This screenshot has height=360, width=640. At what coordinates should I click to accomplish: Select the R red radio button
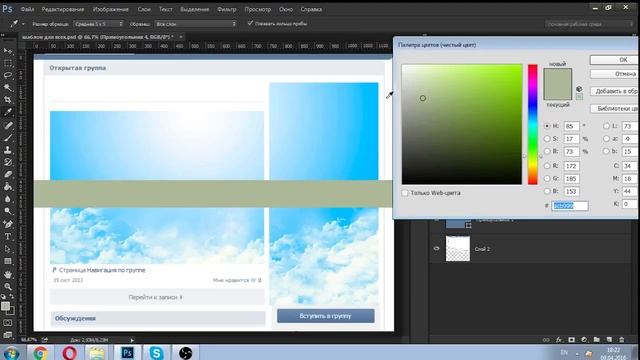point(547,166)
